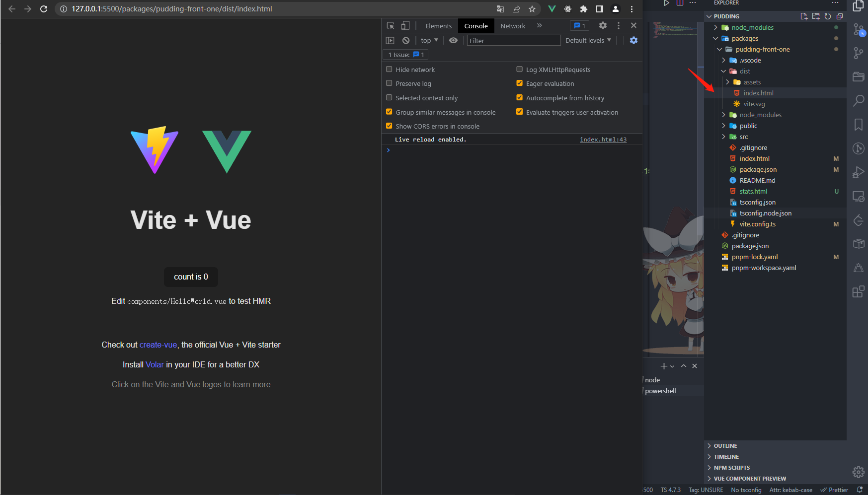Create a new folder in the Explorer
This screenshot has height=495, width=868.
tap(816, 16)
